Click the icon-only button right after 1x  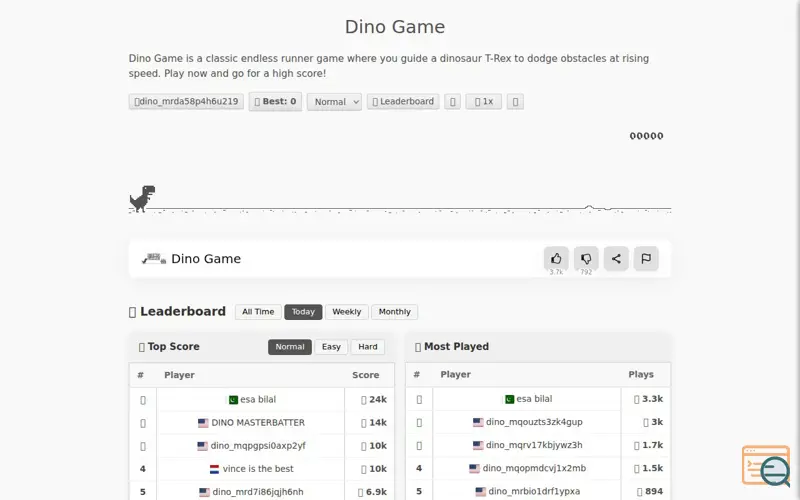point(515,102)
